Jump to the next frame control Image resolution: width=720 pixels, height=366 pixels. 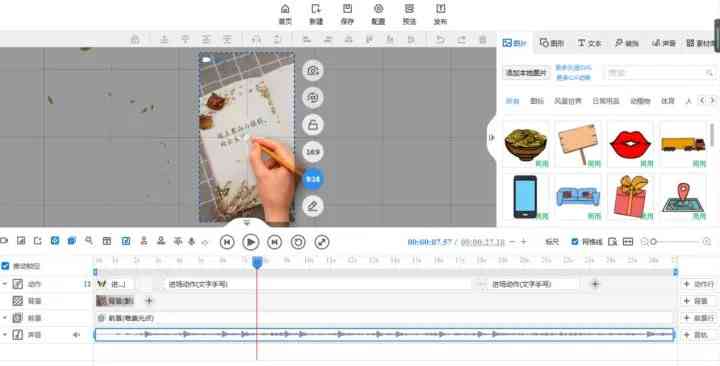pos(275,242)
